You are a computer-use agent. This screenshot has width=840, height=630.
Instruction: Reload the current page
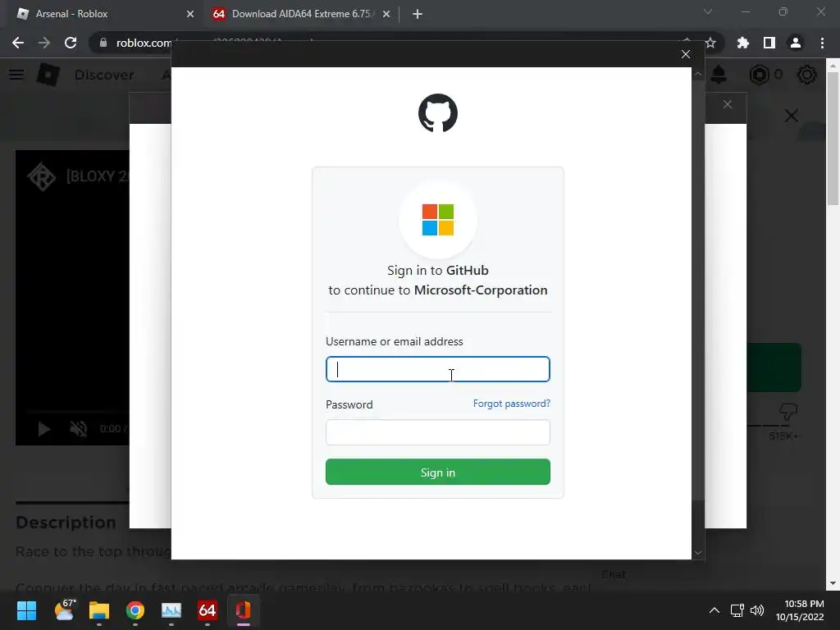[x=71, y=43]
